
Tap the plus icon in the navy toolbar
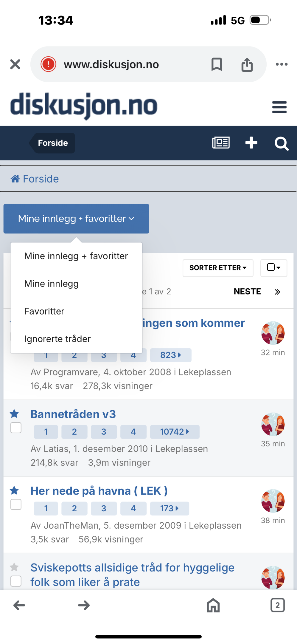[251, 143]
